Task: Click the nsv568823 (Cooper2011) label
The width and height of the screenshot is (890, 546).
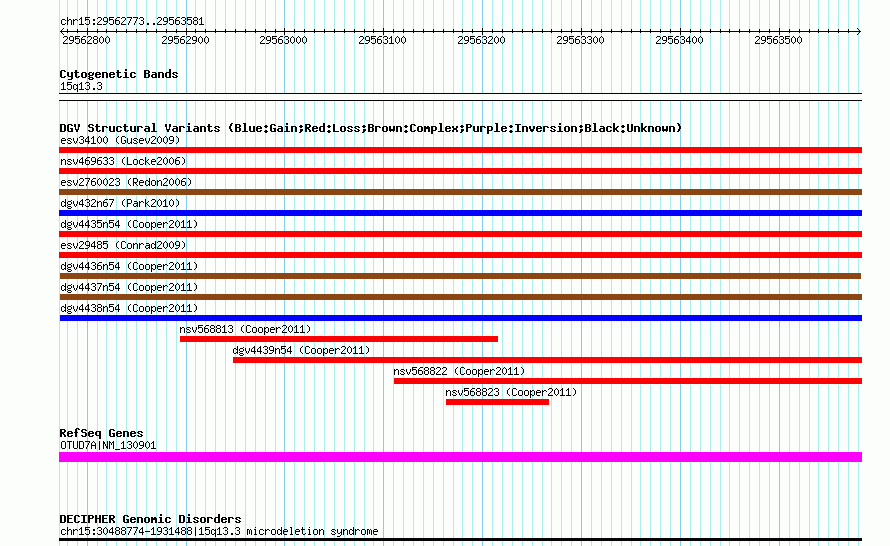Action: coord(511,392)
